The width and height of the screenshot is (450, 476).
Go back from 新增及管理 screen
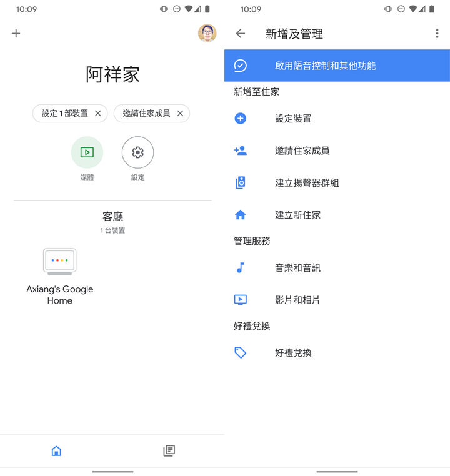(x=241, y=34)
